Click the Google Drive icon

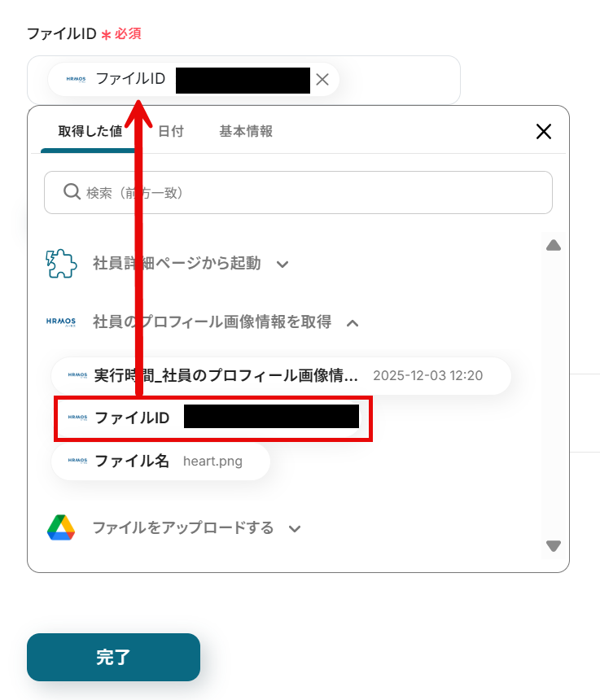(x=61, y=527)
